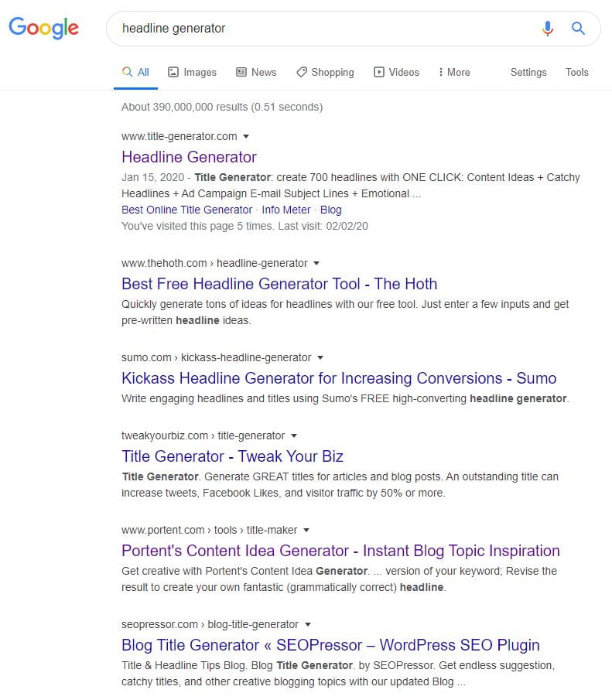Click the sumo.com › kickass-headline-generator URL
Viewport: 612px width, 700px height.
pos(216,357)
